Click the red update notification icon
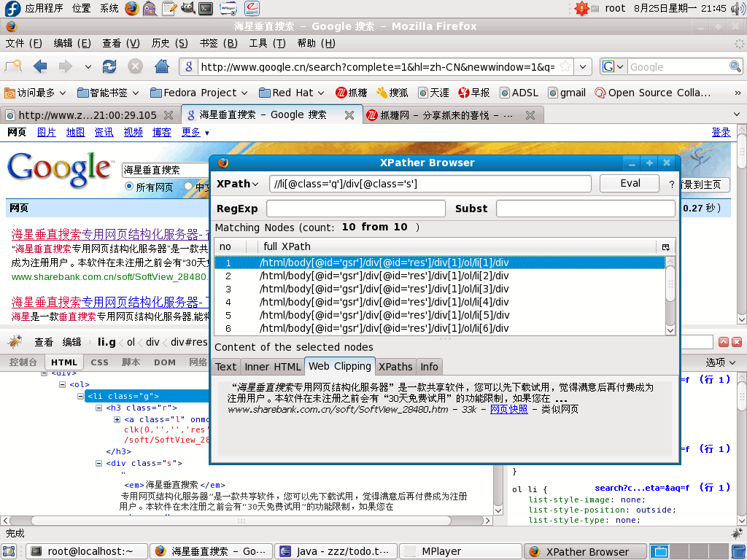 point(581,8)
